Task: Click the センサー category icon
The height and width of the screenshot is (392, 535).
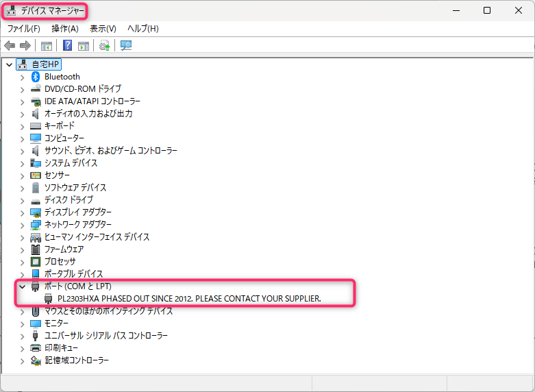Action: point(36,175)
